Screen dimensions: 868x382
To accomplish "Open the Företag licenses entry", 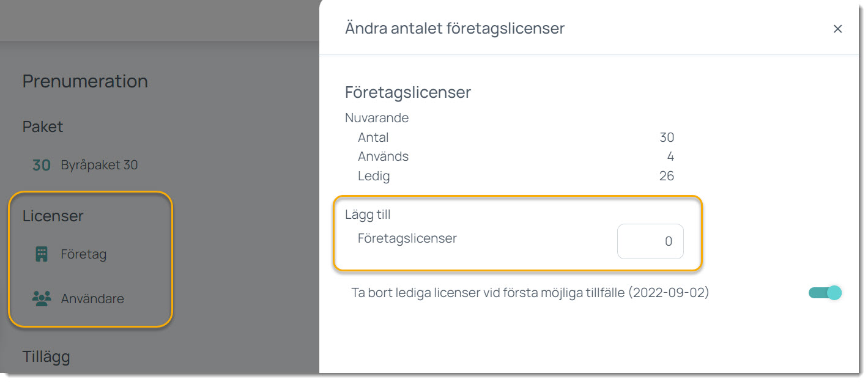I will (x=83, y=254).
